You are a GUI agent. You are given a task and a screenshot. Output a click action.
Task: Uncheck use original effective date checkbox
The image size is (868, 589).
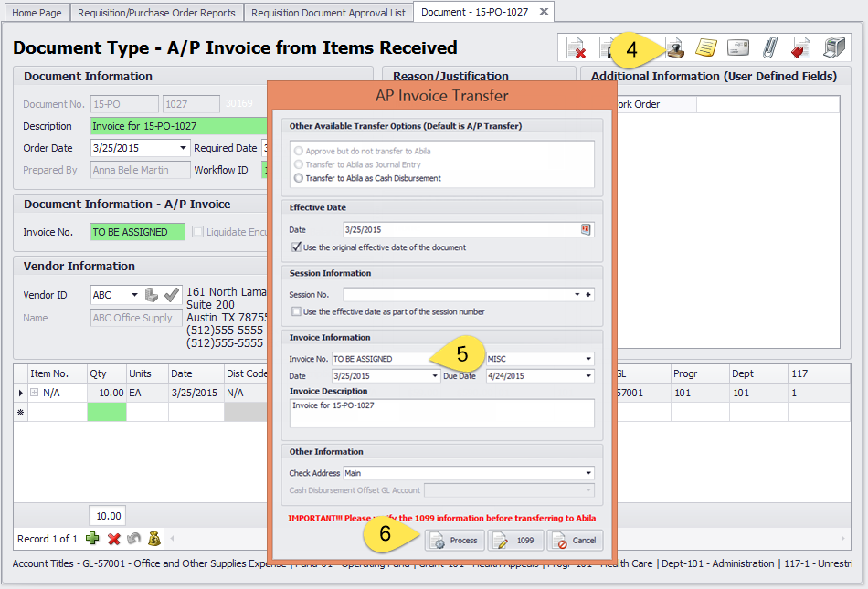pyautogui.click(x=296, y=247)
